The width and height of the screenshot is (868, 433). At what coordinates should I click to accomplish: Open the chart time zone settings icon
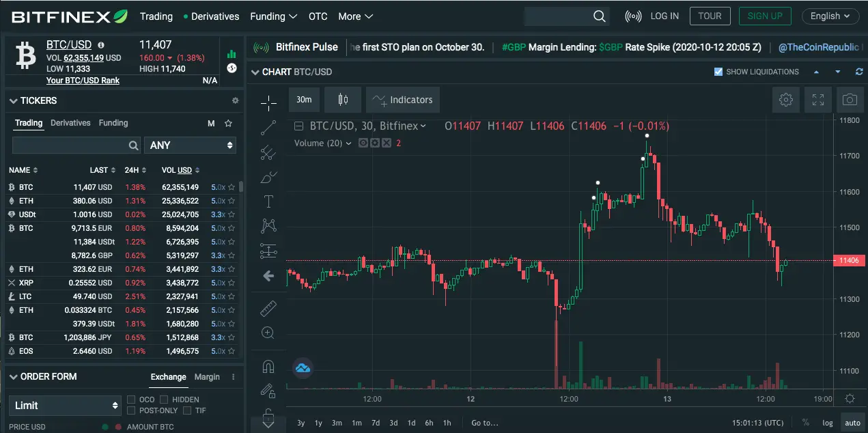pyautogui.click(x=850, y=399)
